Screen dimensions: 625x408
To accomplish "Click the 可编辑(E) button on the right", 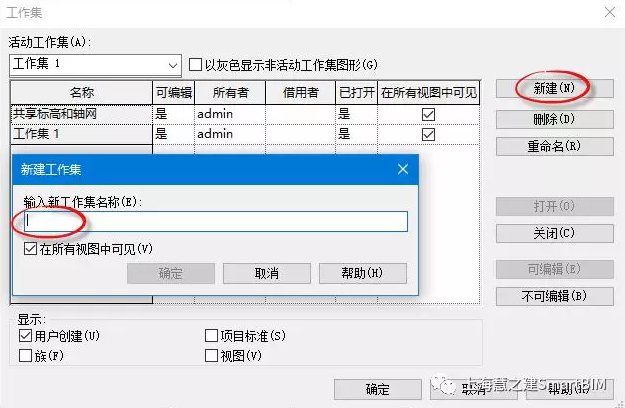I will click(x=554, y=269).
